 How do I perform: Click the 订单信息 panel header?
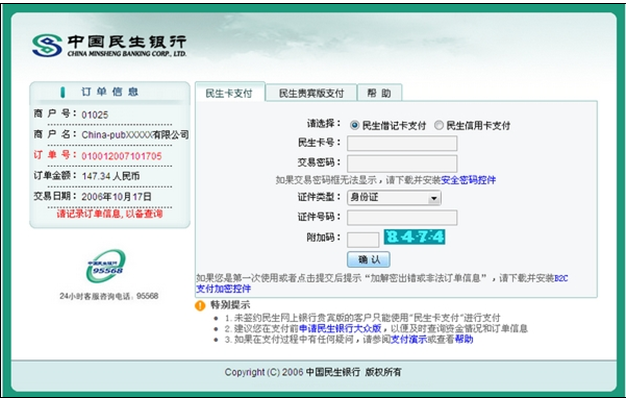110,92
